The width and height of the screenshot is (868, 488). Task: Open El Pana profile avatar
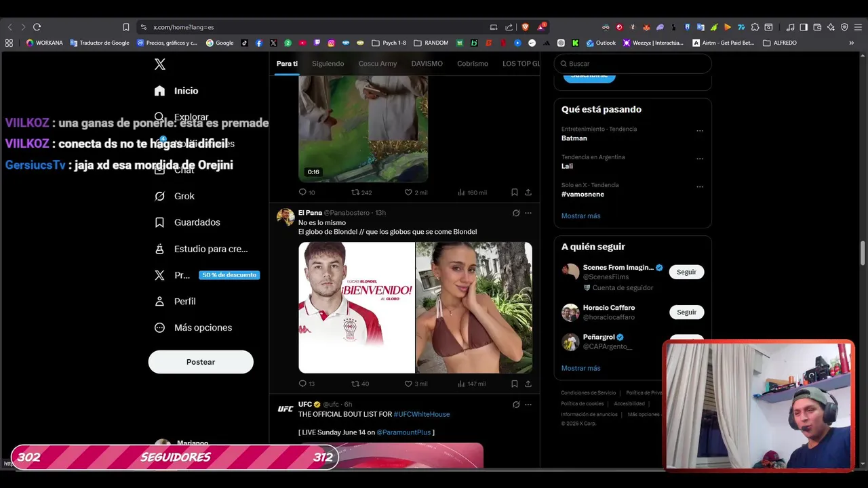pyautogui.click(x=285, y=217)
